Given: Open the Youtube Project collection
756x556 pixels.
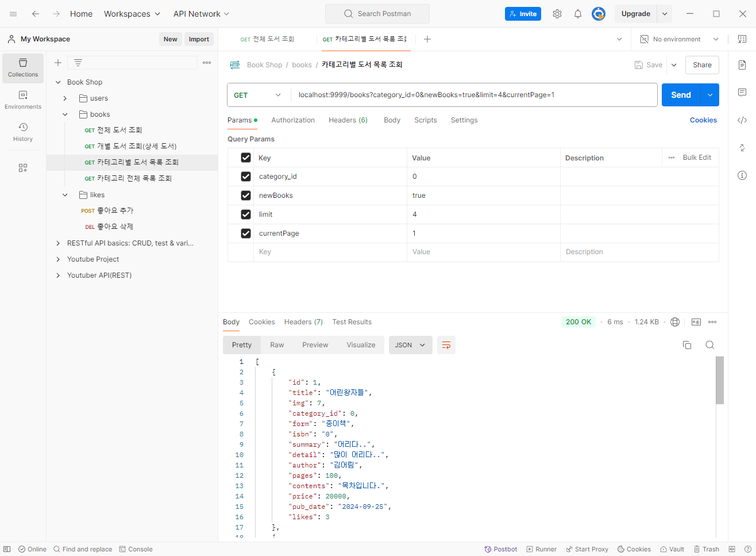Looking at the screenshot, I should pyautogui.click(x=93, y=259).
